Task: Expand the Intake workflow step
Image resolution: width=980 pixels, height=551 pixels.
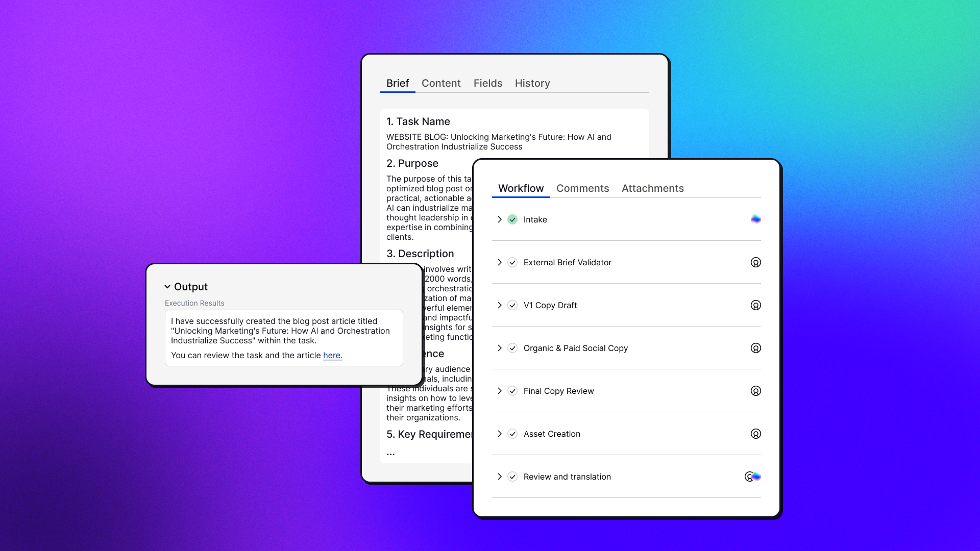Action: coord(500,219)
